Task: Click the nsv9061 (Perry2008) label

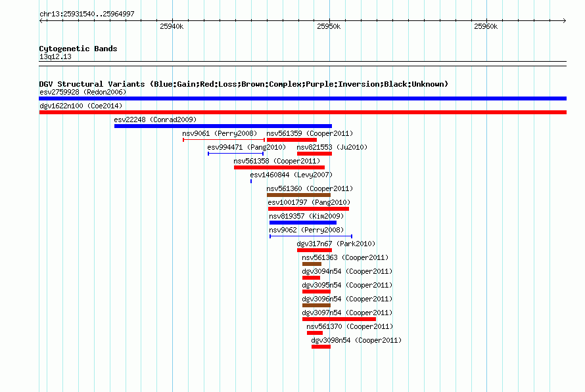Action: (220, 133)
